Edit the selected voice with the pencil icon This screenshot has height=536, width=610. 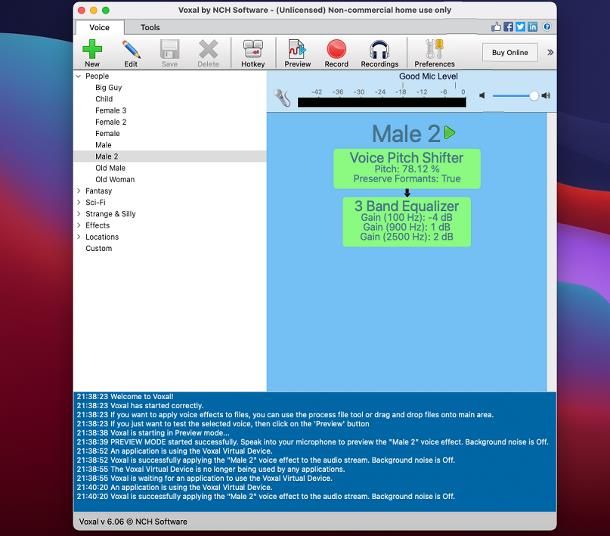[131, 53]
